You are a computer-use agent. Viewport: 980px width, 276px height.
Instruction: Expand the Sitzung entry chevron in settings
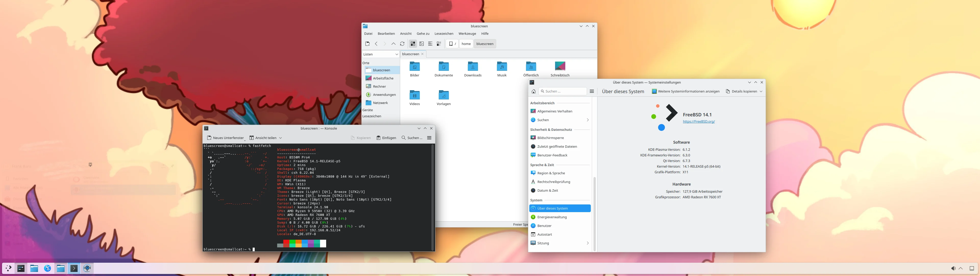(587, 243)
